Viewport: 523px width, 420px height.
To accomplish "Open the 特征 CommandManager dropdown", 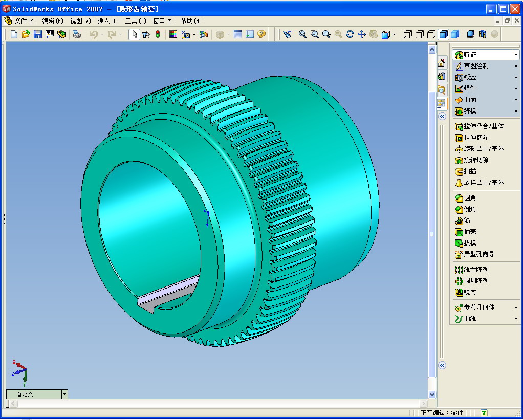I will (x=516, y=55).
